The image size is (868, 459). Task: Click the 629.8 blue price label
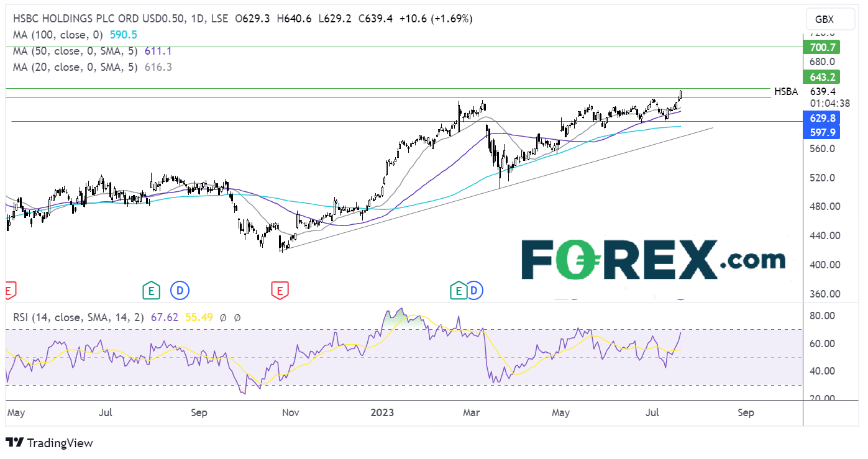click(822, 118)
